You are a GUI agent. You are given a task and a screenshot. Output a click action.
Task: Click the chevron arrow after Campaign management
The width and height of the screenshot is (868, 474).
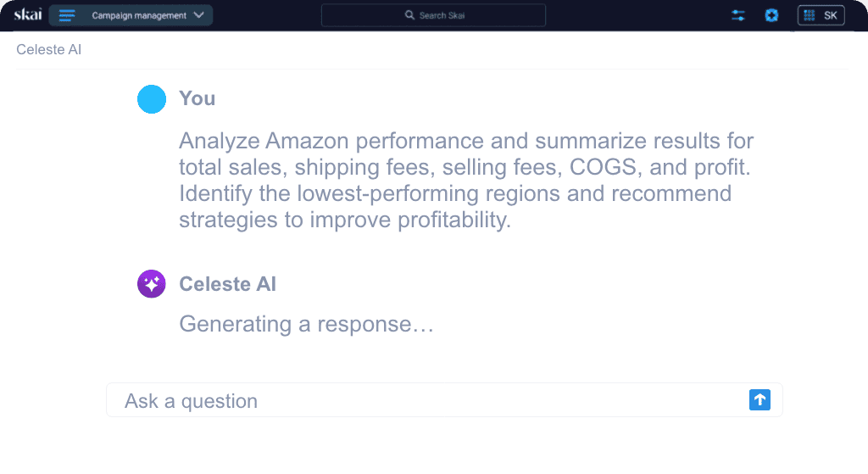click(x=198, y=15)
